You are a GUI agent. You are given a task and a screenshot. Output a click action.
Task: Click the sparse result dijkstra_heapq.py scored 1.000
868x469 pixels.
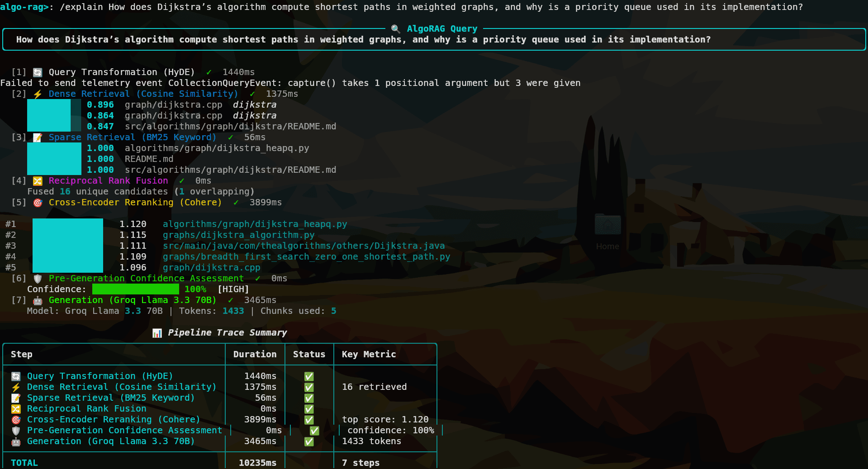coord(217,148)
